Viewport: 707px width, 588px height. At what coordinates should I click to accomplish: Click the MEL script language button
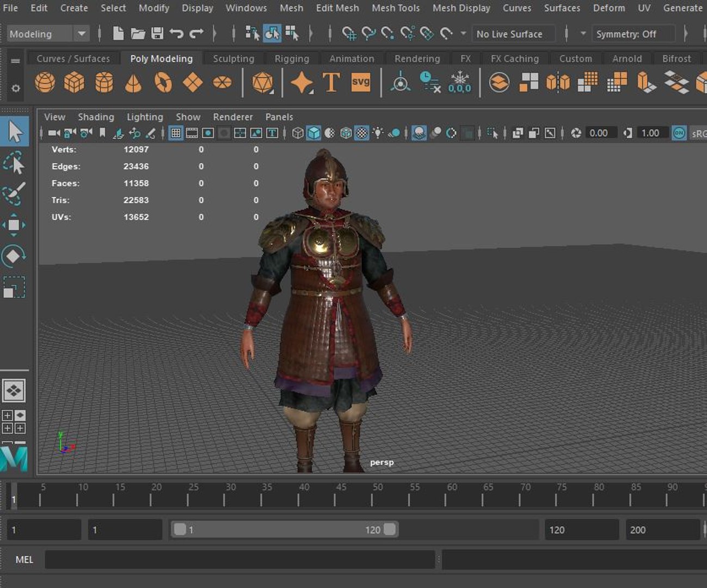[x=24, y=560]
